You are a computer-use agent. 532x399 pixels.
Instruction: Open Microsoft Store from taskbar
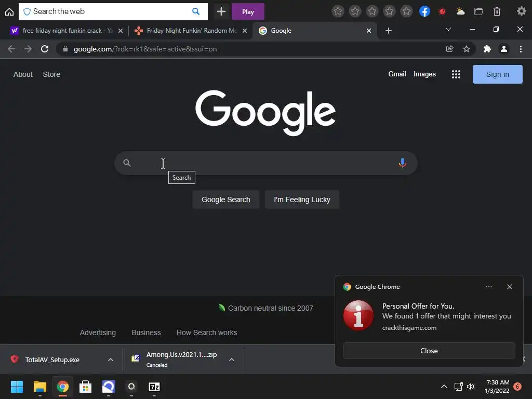(x=86, y=387)
